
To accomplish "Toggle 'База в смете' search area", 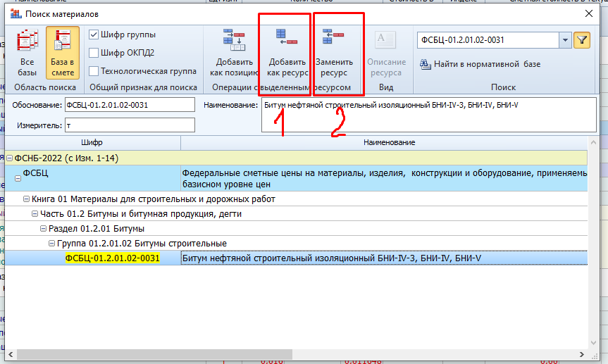I will (x=63, y=53).
